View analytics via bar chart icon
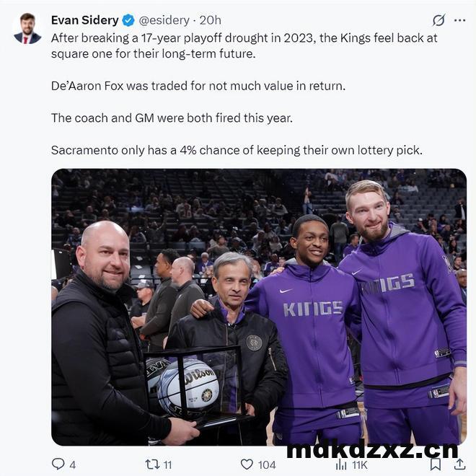This screenshot has width=476, height=476. (341, 464)
